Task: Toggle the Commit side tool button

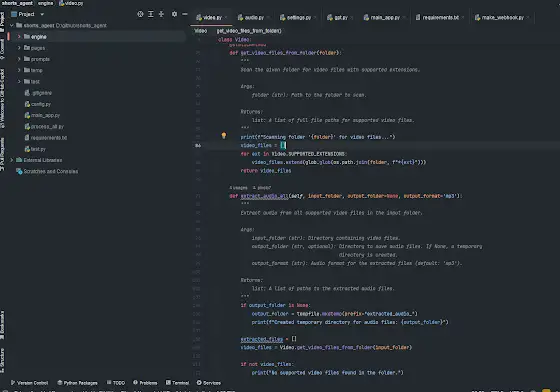Action: (2, 49)
